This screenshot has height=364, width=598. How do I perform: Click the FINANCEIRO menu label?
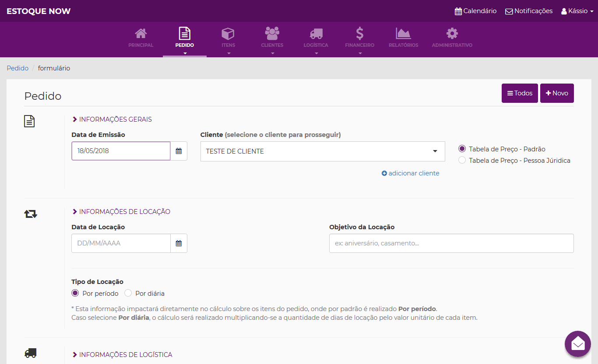360,45
